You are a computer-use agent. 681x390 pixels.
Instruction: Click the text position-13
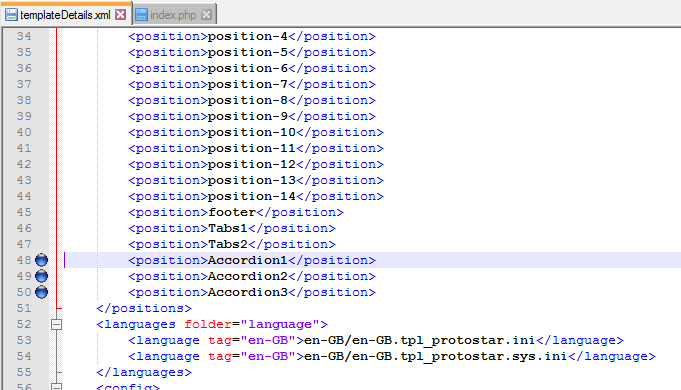coord(252,181)
